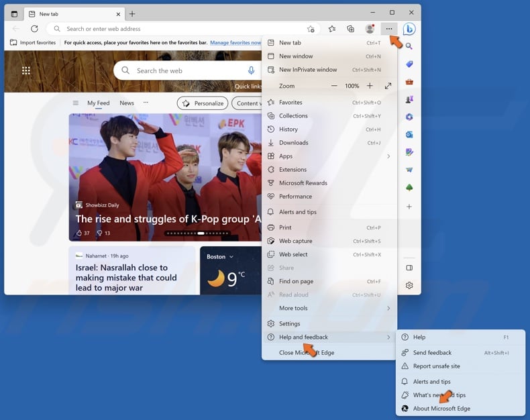Select Print menu item
The image size is (530, 420).
click(329, 227)
